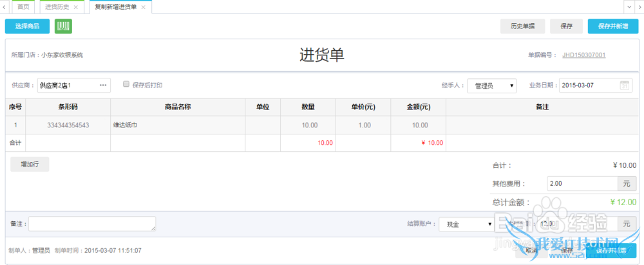Close the 进货历史 tab
The width and height of the screenshot is (644, 265).
pyautogui.click(x=76, y=7)
